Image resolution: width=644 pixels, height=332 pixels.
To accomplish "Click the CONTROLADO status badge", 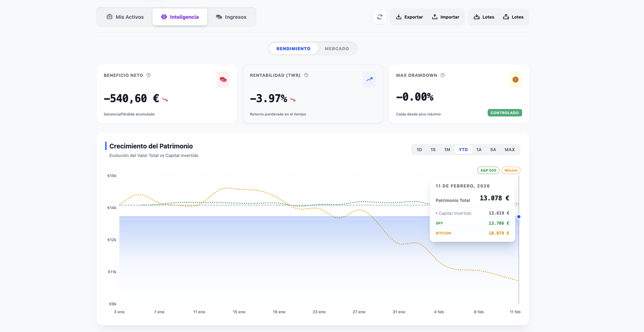I will (504, 113).
